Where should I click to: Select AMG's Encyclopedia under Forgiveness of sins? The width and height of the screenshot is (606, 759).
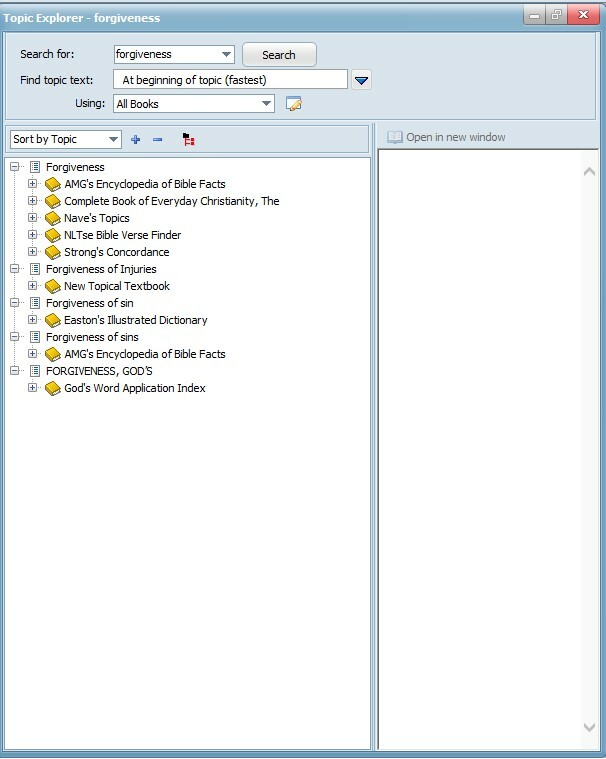pos(145,354)
